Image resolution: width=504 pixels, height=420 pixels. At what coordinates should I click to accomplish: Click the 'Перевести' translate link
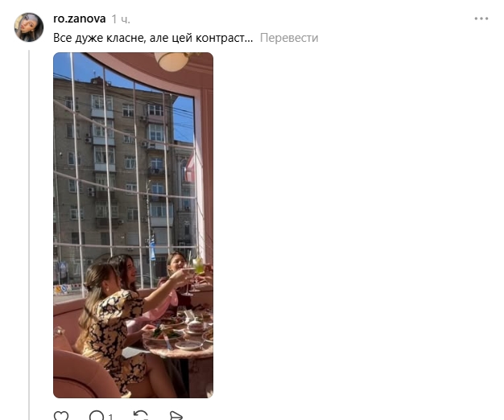[289, 38]
